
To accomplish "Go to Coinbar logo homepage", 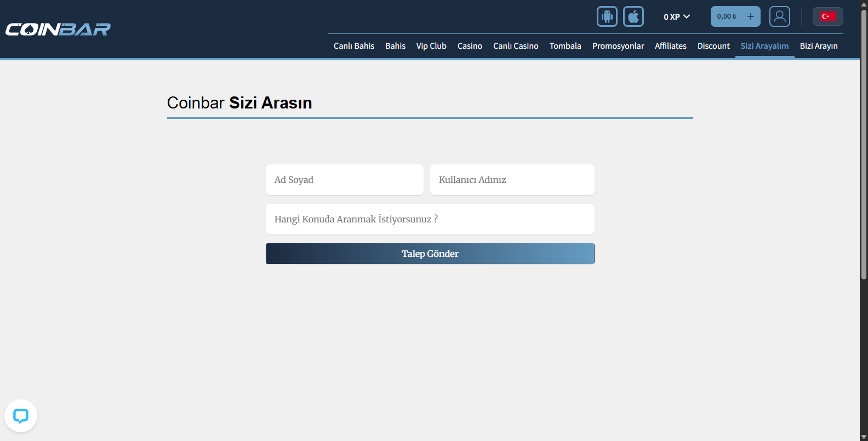I will pos(58,29).
